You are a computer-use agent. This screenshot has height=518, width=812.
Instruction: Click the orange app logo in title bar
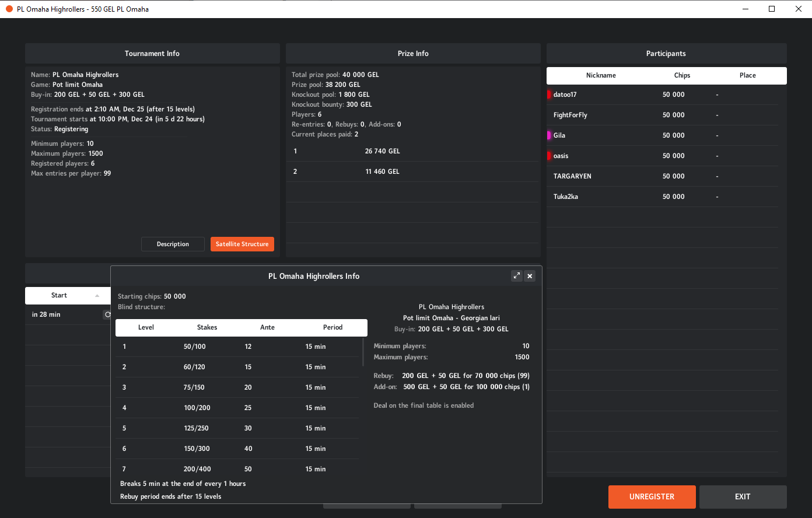pos(9,9)
